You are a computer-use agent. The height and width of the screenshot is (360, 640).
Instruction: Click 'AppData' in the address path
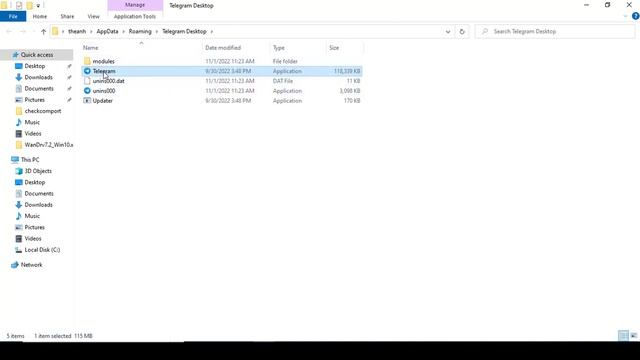click(x=107, y=31)
